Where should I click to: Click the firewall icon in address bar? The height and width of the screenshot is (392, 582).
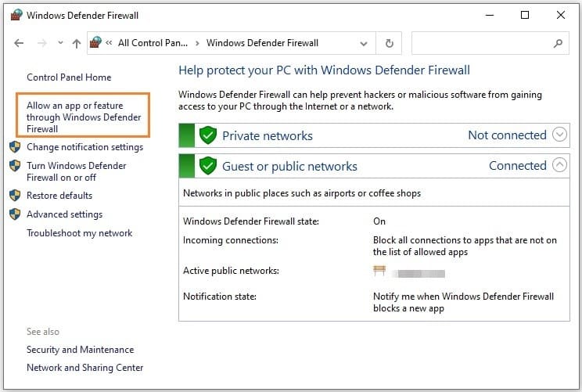(x=95, y=42)
